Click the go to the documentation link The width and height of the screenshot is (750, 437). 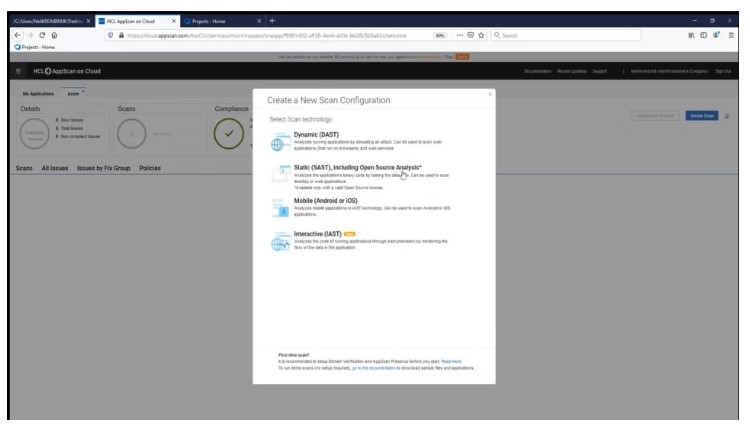[x=374, y=369]
